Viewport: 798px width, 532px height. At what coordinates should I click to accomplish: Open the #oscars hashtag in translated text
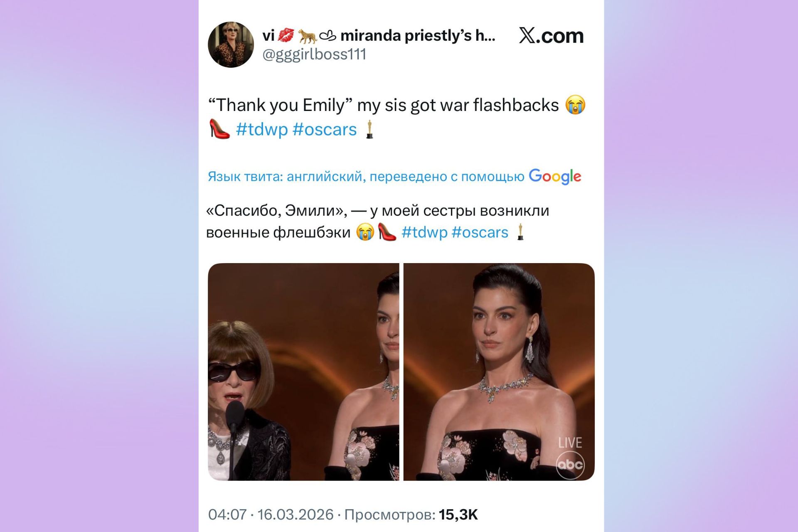(480, 232)
